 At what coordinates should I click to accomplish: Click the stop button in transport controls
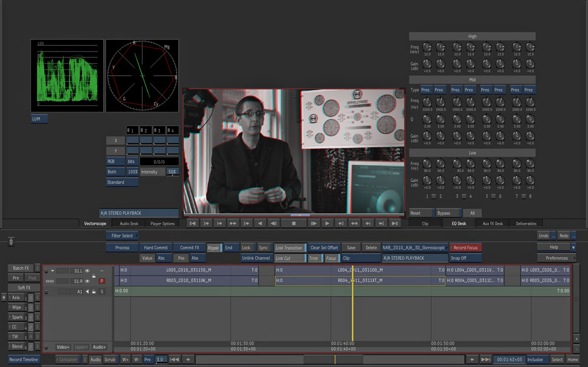click(293, 223)
